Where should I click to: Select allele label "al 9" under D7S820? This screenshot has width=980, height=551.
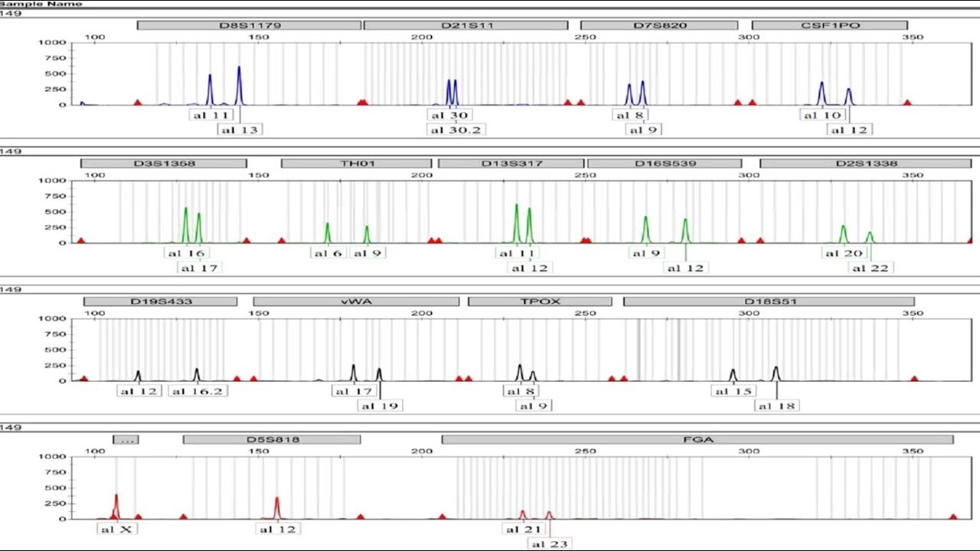(x=643, y=130)
